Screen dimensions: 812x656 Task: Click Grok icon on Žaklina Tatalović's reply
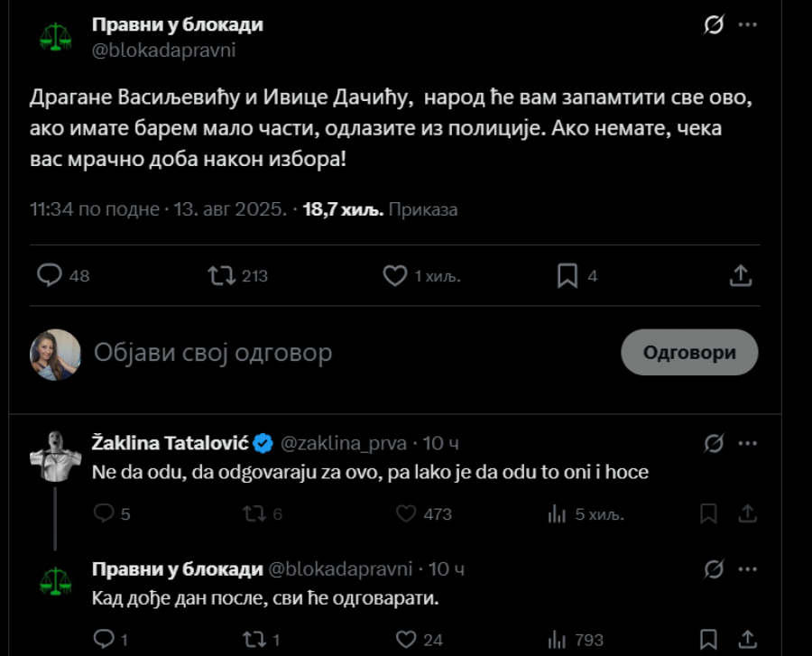point(714,443)
